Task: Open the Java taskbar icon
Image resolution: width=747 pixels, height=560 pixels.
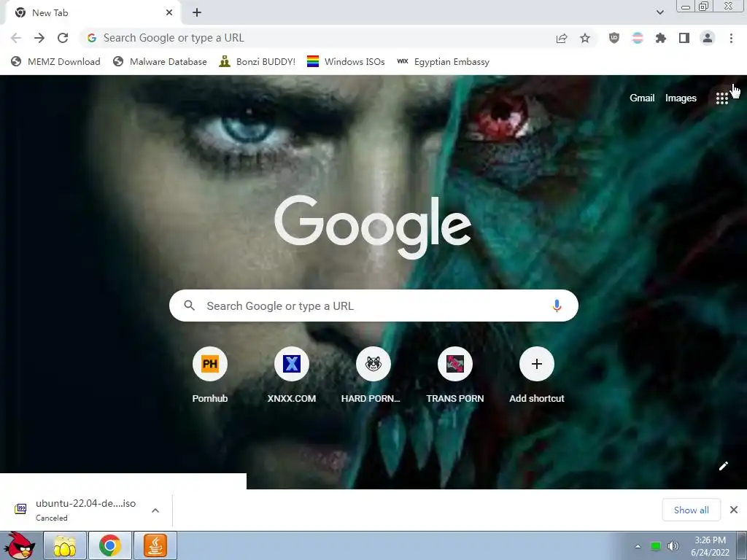Action: (155, 545)
